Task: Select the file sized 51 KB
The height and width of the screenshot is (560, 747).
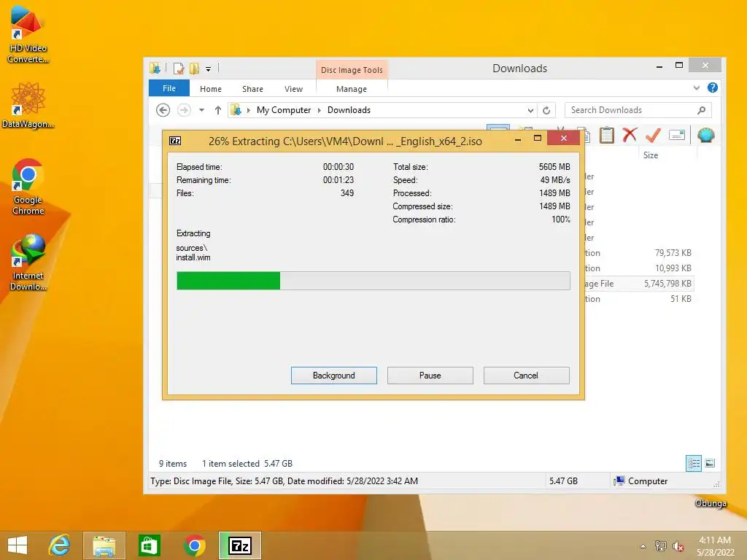Action: tap(681, 298)
